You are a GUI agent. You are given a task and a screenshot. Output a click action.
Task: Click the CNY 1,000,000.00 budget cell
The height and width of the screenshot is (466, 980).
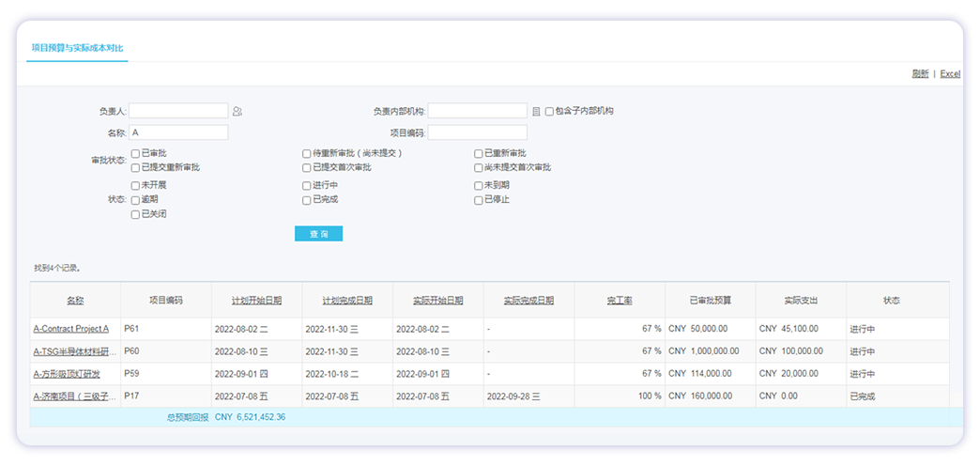click(x=711, y=351)
